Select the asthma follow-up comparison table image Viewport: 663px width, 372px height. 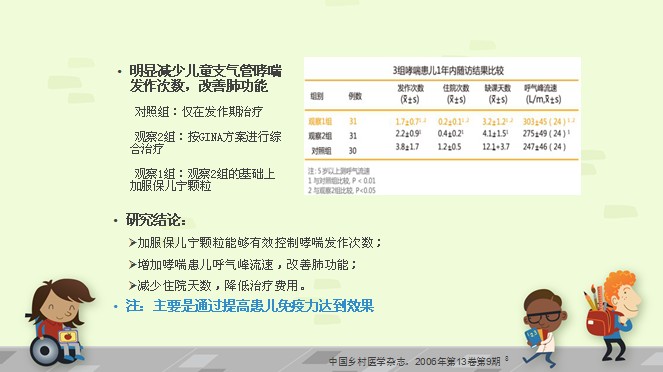coord(442,126)
